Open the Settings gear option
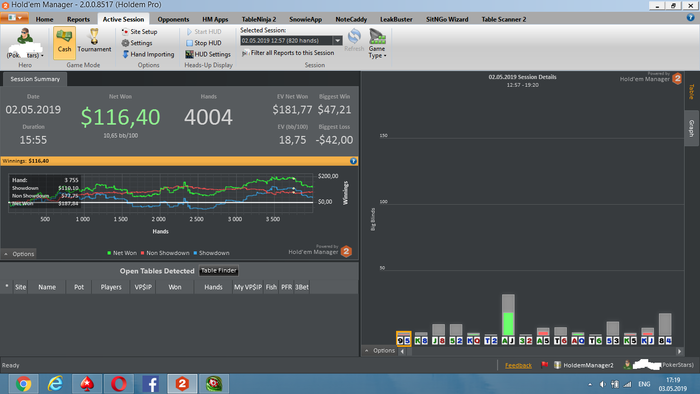The height and width of the screenshot is (394, 700). (x=137, y=43)
